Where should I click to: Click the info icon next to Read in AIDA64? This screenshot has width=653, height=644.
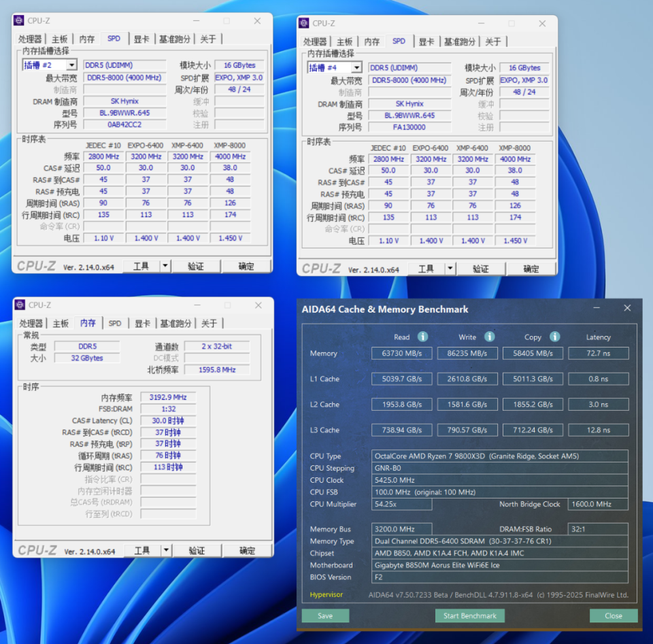coord(422,337)
